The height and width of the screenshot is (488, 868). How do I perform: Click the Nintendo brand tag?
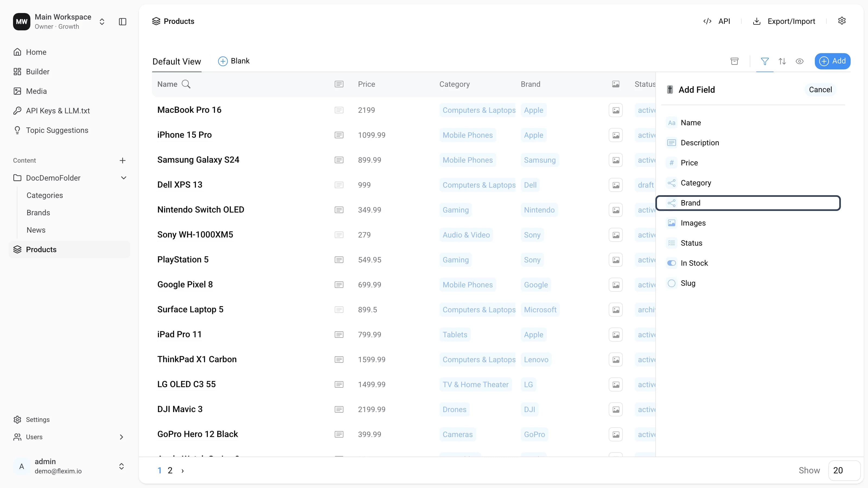click(x=539, y=210)
